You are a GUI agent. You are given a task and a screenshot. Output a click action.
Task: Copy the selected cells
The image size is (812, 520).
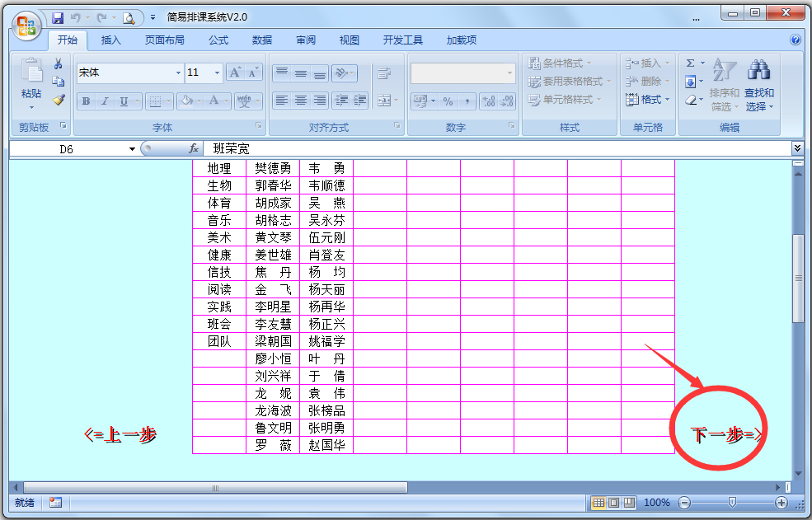tap(58, 82)
